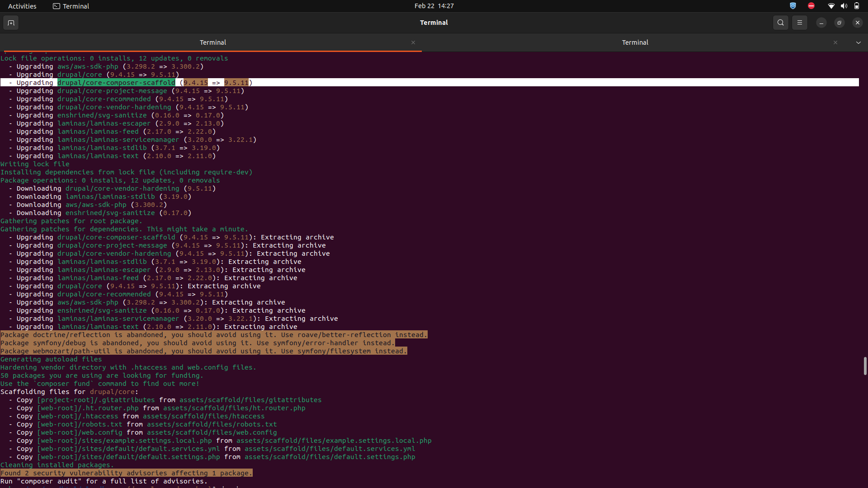Image resolution: width=868 pixels, height=488 pixels.
Task: Click "Downloading drupal/core-vendor-hardening" line
Action: 112,188
